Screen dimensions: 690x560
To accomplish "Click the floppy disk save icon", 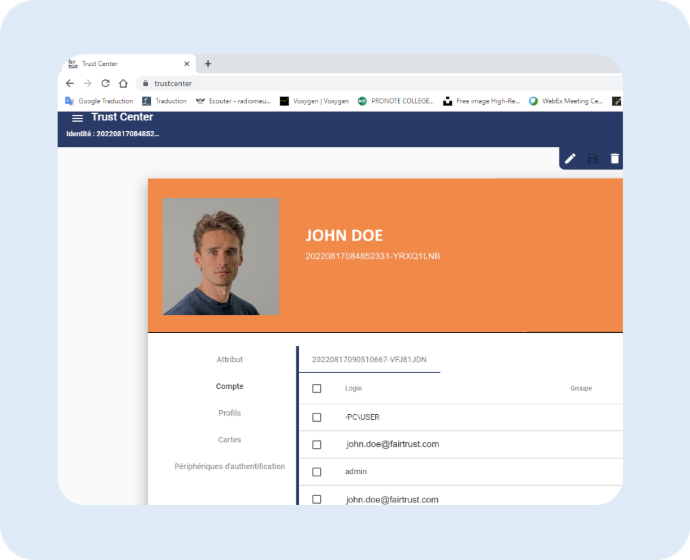I will pos(592,158).
